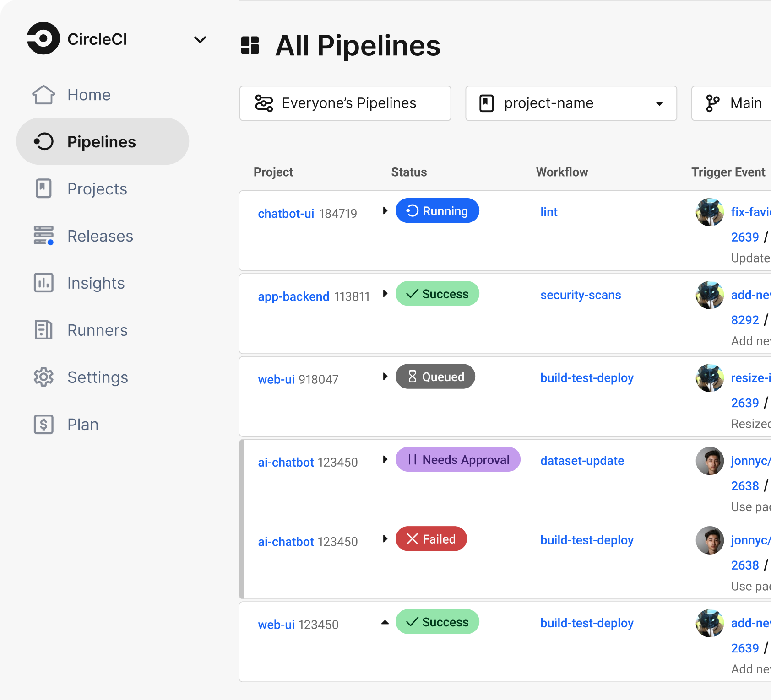Open the security-scans workflow link
Viewport: 771px width, 700px height.
click(580, 295)
